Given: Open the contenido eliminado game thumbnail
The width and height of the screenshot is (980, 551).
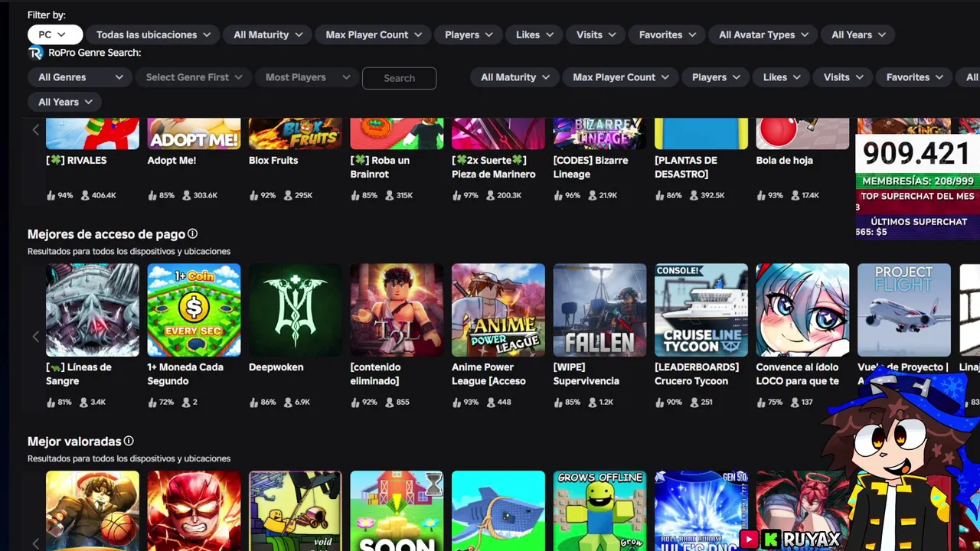Looking at the screenshot, I should pyautogui.click(x=397, y=310).
